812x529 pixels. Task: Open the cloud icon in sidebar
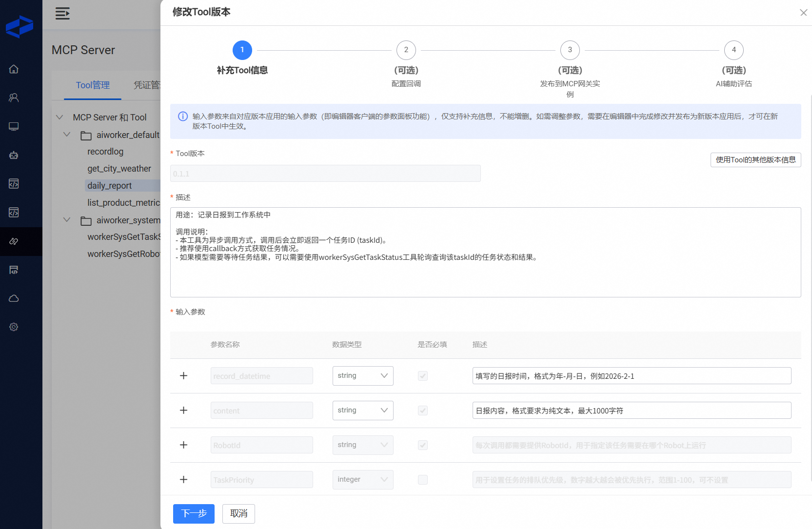pyautogui.click(x=14, y=298)
